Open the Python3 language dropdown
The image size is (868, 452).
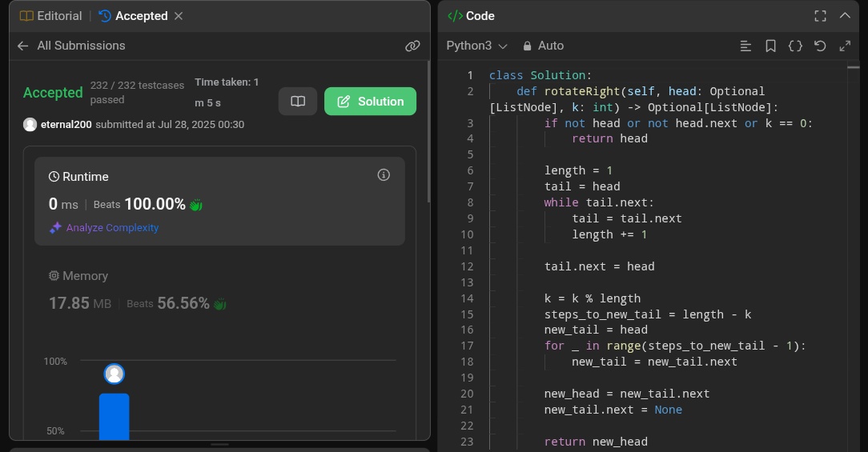pos(476,46)
